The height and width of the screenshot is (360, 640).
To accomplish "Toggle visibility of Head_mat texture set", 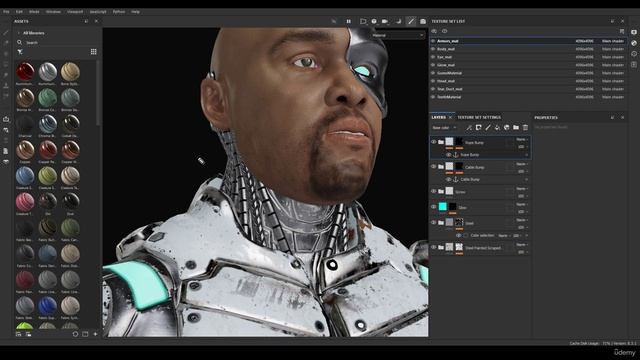I will tap(433, 81).
